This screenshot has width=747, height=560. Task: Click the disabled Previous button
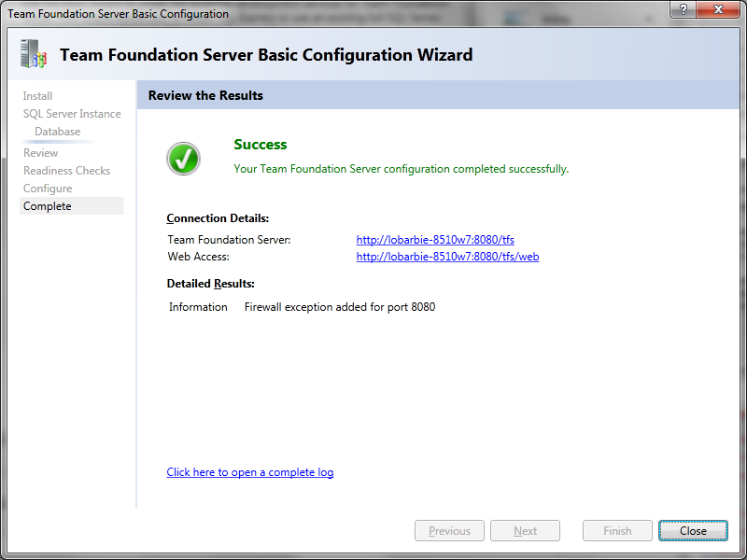pos(449,530)
